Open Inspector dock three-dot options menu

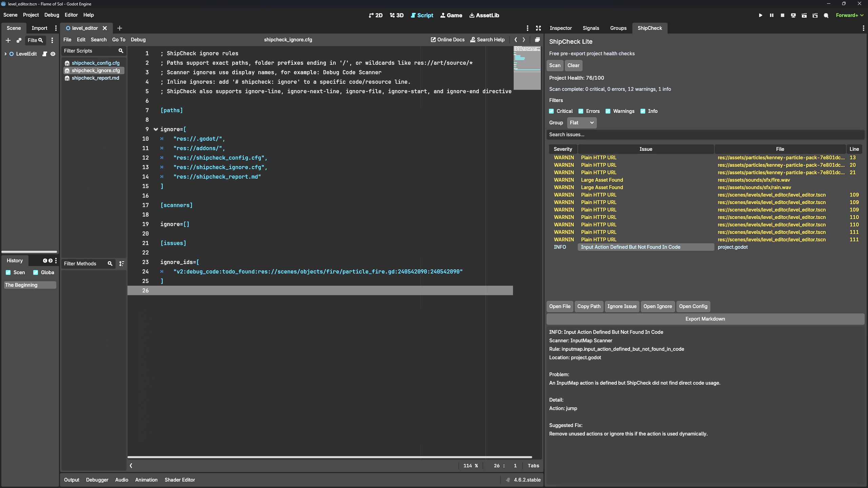pos(863,28)
